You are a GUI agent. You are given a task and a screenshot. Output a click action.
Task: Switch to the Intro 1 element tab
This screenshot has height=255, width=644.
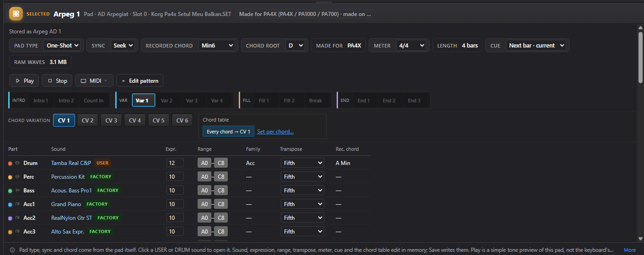click(41, 101)
